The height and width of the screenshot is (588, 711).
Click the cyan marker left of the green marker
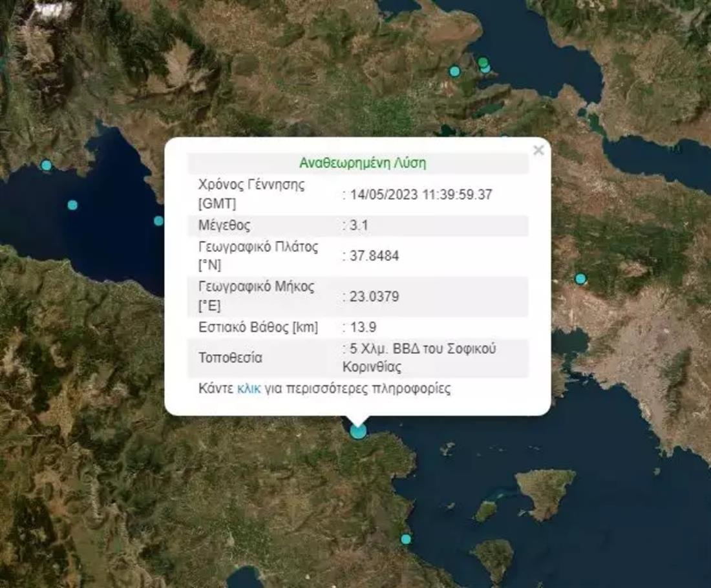(x=455, y=71)
